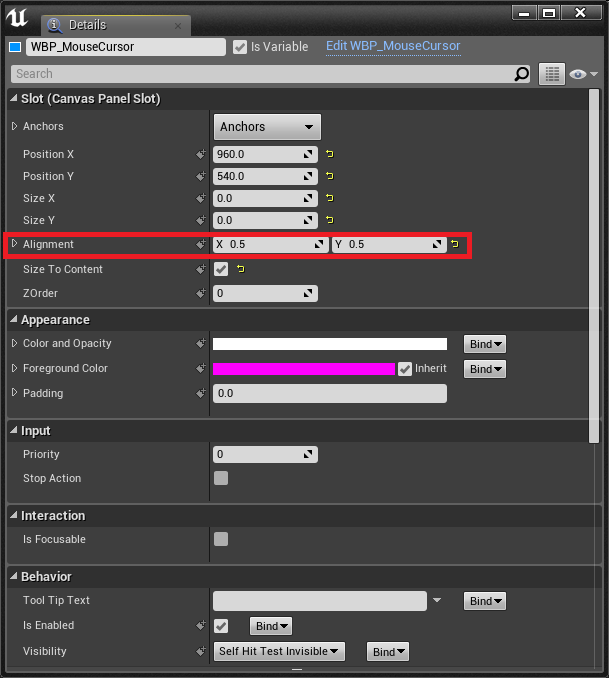
Task: Toggle the Size To Content checkbox
Action: pos(221,269)
